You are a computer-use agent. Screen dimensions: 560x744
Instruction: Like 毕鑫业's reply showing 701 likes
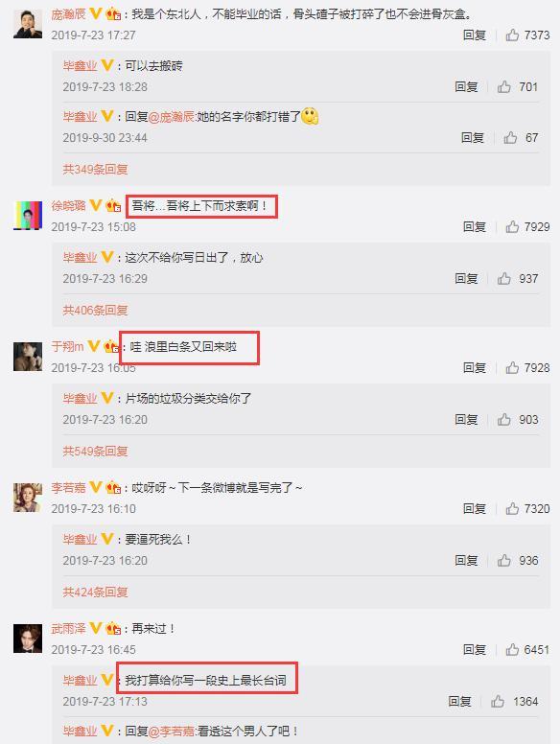504,87
